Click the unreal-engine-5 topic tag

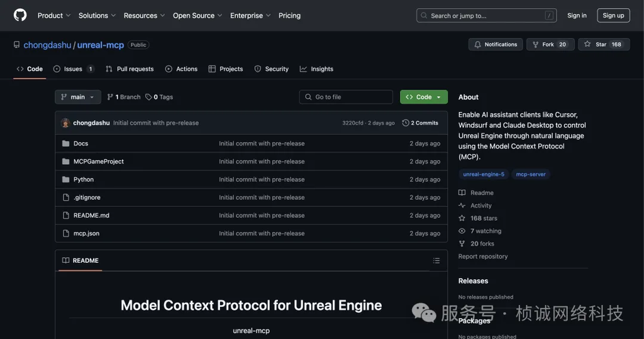click(x=484, y=174)
